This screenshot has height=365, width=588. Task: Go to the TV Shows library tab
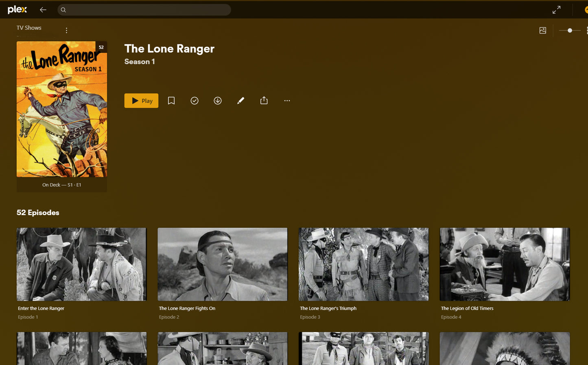29,28
